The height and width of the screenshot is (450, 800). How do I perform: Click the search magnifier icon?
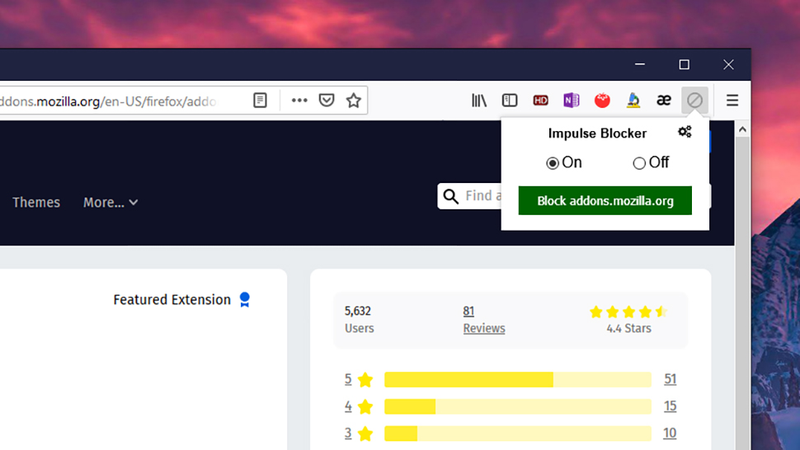[451, 196]
